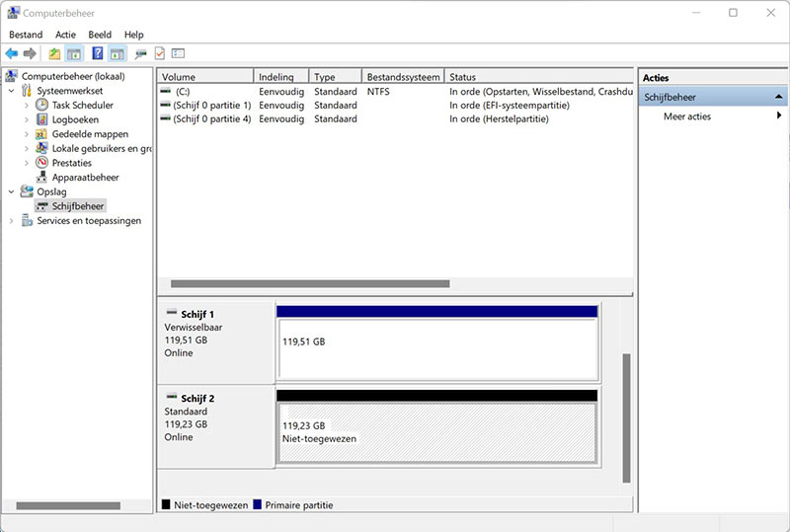Click the gray Forward arrow in toolbar

pyautogui.click(x=30, y=53)
